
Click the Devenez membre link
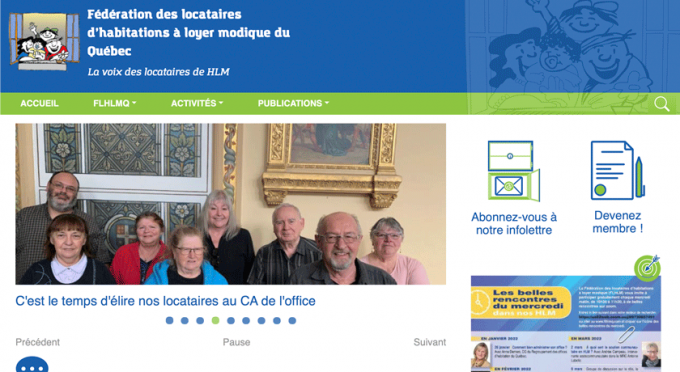(x=618, y=222)
